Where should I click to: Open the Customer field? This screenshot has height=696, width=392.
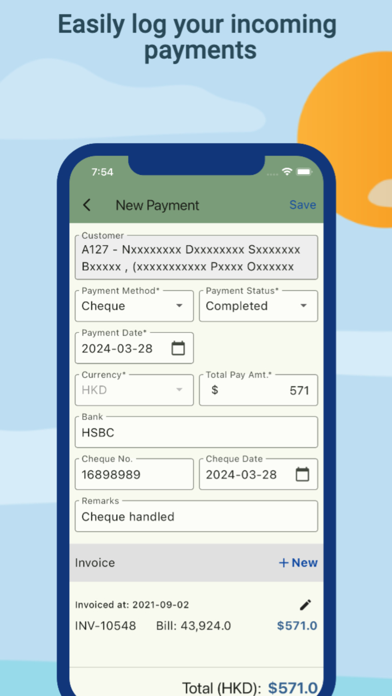click(x=196, y=258)
